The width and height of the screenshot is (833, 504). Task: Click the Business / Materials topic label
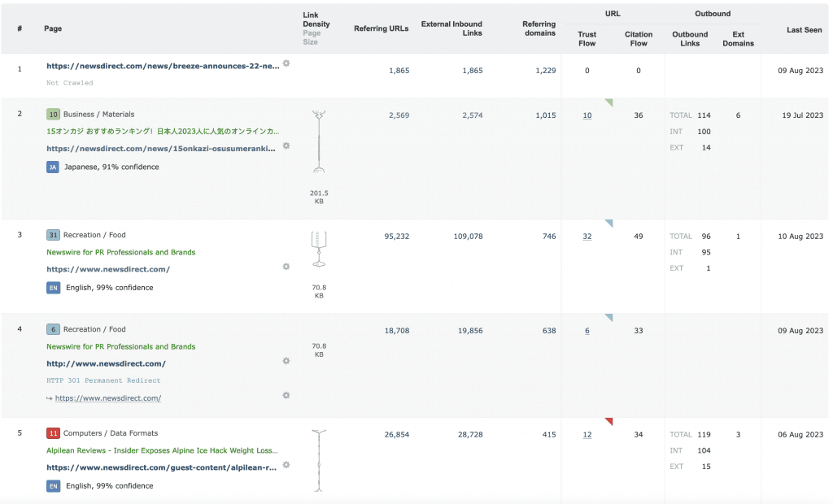coord(98,114)
